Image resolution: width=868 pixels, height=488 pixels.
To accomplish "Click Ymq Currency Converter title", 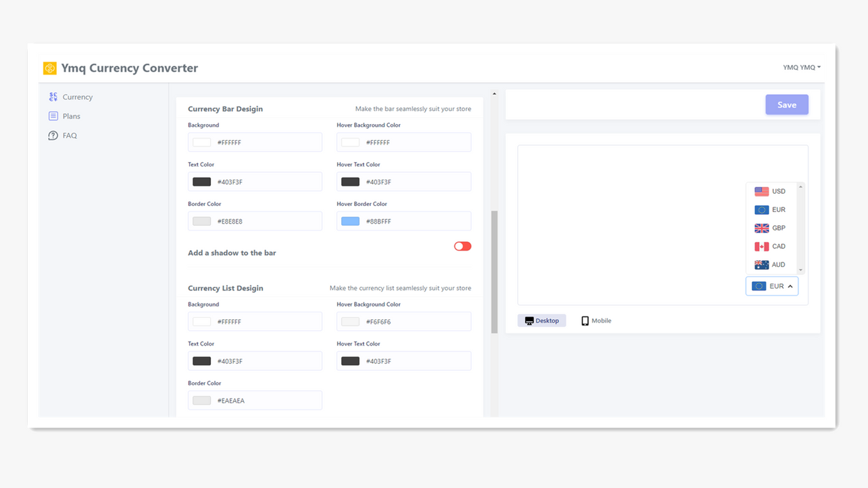I will pyautogui.click(x=130, y=68).
